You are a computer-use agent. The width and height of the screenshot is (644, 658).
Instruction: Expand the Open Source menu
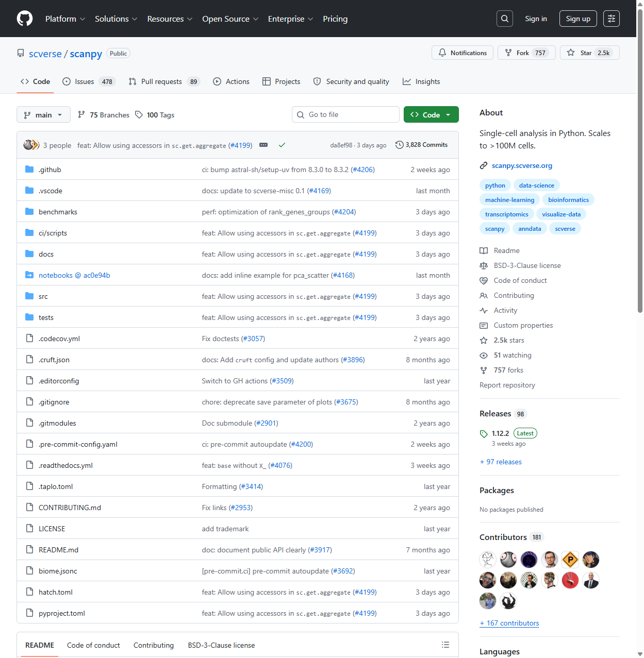(230, 19)
